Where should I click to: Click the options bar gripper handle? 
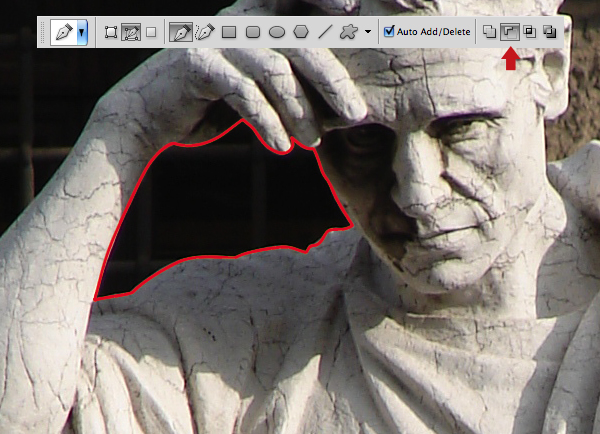tap(43, 32)
